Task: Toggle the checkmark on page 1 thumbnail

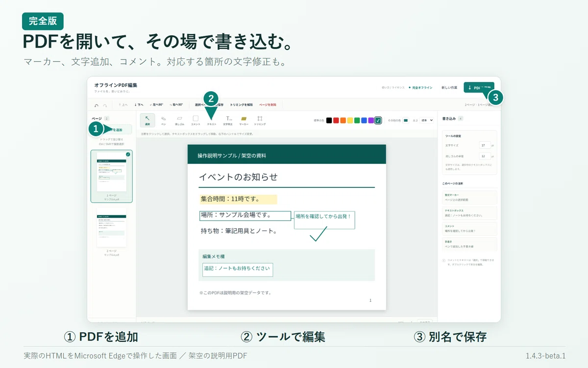Action: coord(128,154)
